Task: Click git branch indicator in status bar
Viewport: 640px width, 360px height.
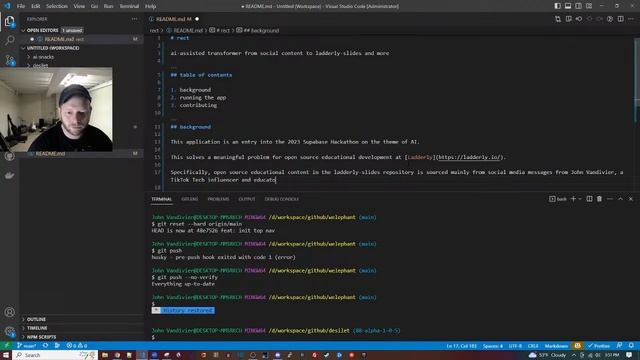Action: [x=27, y=346]
